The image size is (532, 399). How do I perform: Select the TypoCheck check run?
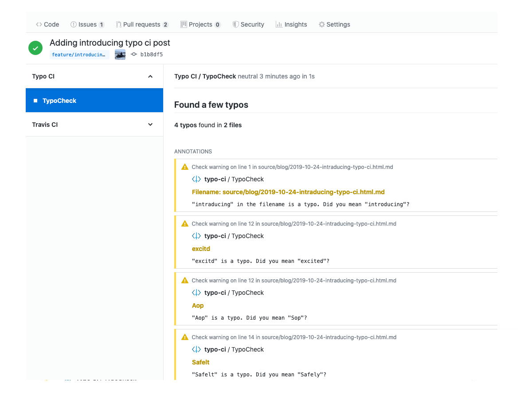pyautogui.click(x=59, y=101)
